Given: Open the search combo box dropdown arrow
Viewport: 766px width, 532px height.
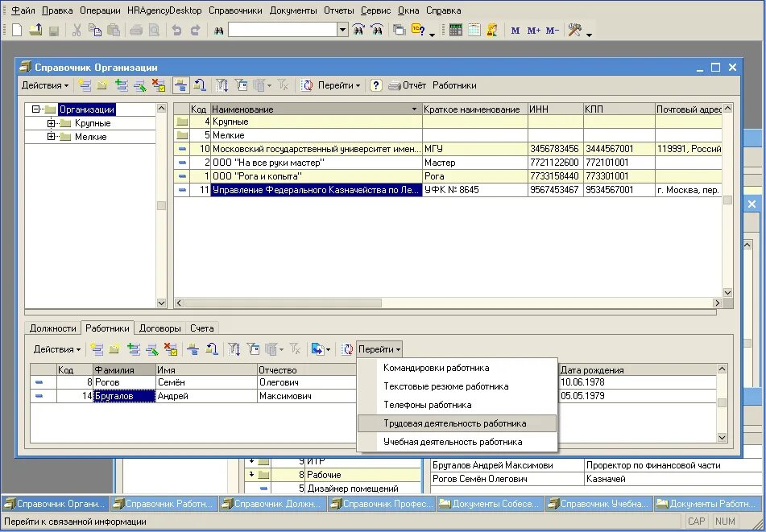Looking at the screenshot, I should pos(342,30).
